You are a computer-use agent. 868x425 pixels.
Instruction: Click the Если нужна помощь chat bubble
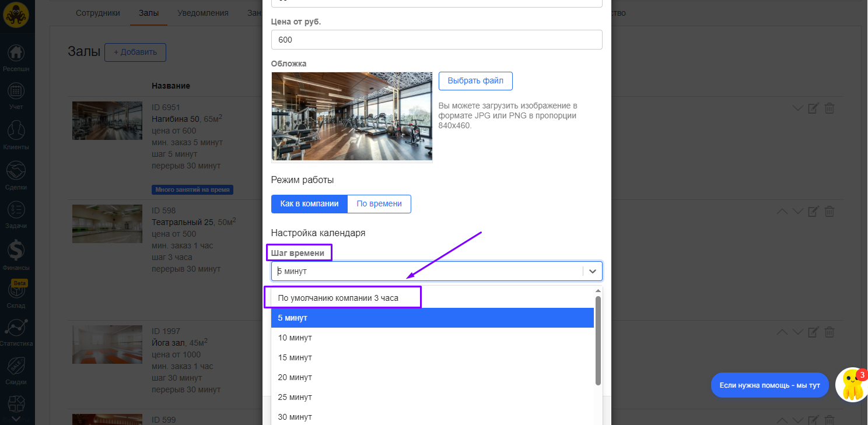(x=770, y=385)
